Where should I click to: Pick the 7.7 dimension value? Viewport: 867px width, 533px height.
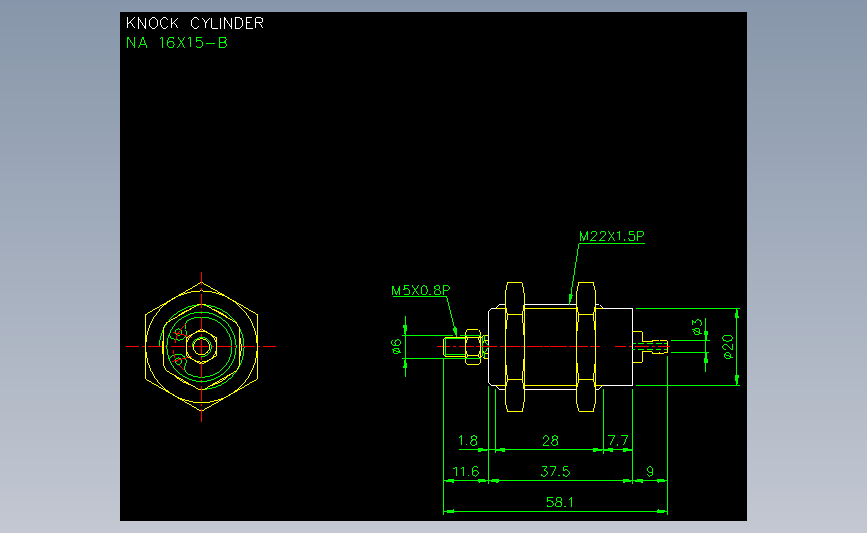coord(618,441)
